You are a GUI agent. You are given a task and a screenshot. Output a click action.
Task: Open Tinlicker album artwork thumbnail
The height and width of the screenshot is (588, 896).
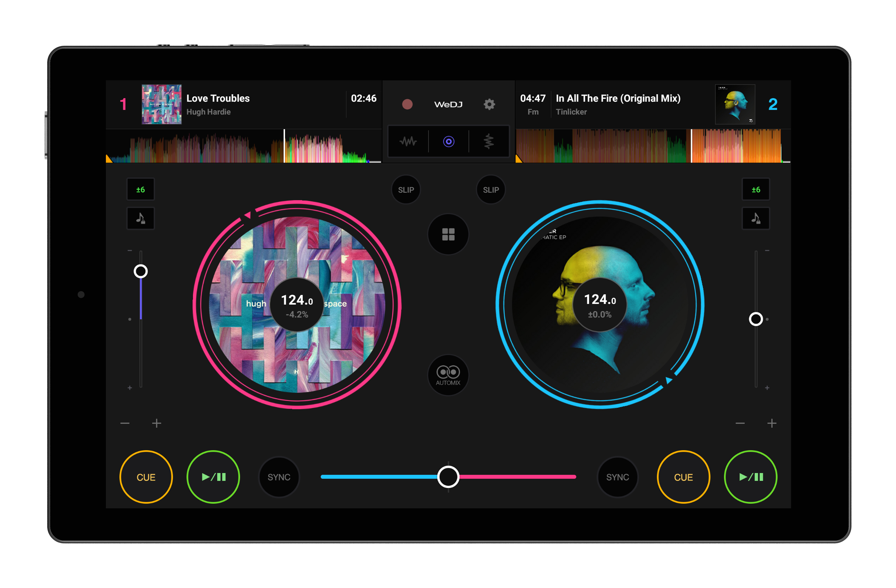click(x=735, y=104)
